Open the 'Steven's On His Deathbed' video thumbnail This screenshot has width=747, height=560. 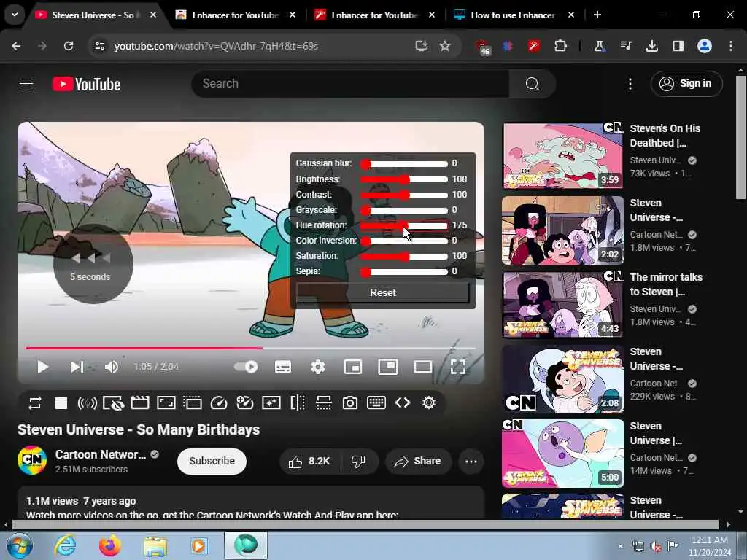tap(562, 155)
